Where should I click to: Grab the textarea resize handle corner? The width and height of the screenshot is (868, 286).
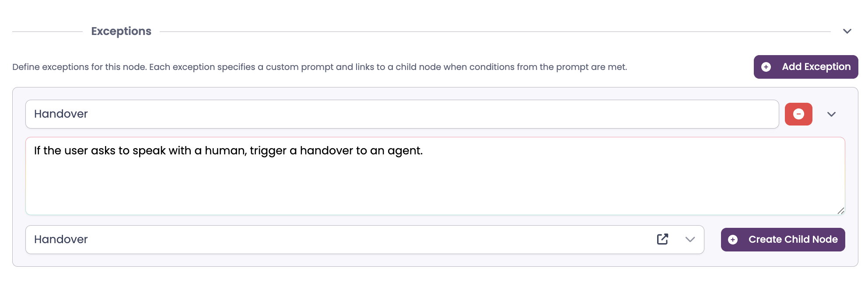pos(840,211)
